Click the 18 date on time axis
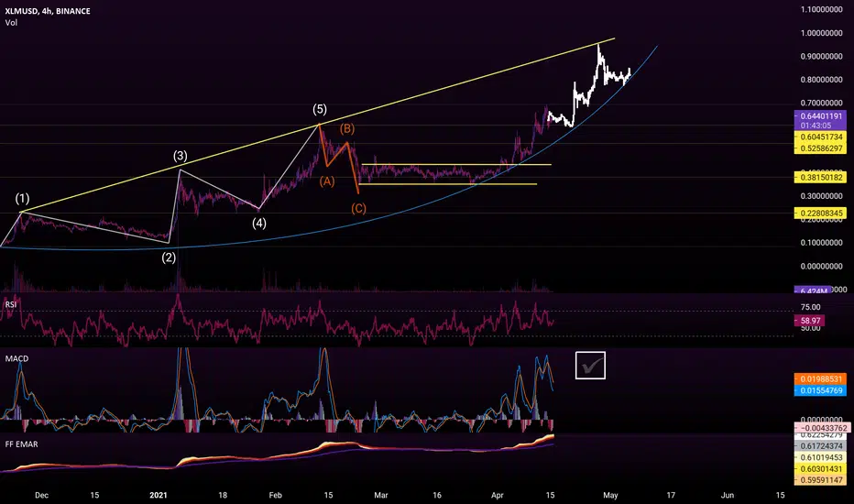This screenshot has height=504, width=854. pos(223,495)
